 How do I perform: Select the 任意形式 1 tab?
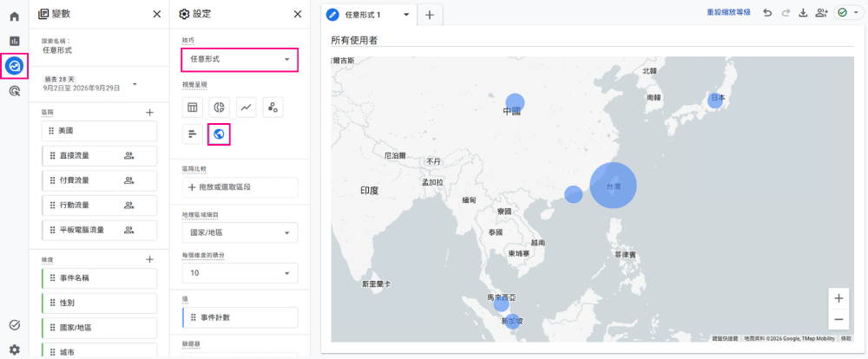coord(362,15)
